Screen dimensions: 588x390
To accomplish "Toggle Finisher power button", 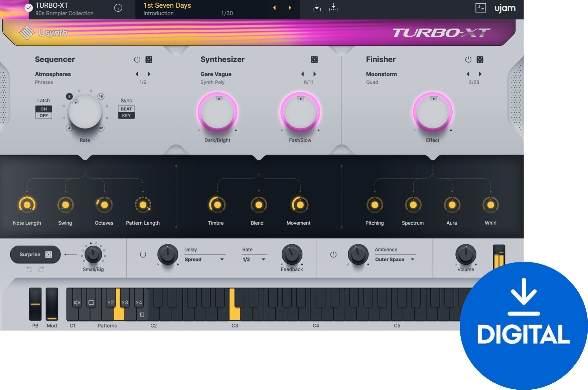I will (x=468, y=59).
